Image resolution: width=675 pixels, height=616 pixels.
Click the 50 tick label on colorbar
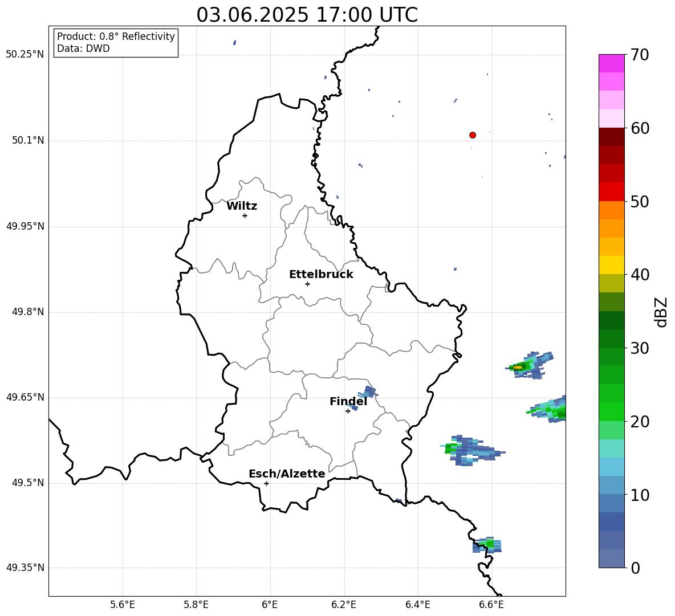pyautogui.click(x=639, y=201)
